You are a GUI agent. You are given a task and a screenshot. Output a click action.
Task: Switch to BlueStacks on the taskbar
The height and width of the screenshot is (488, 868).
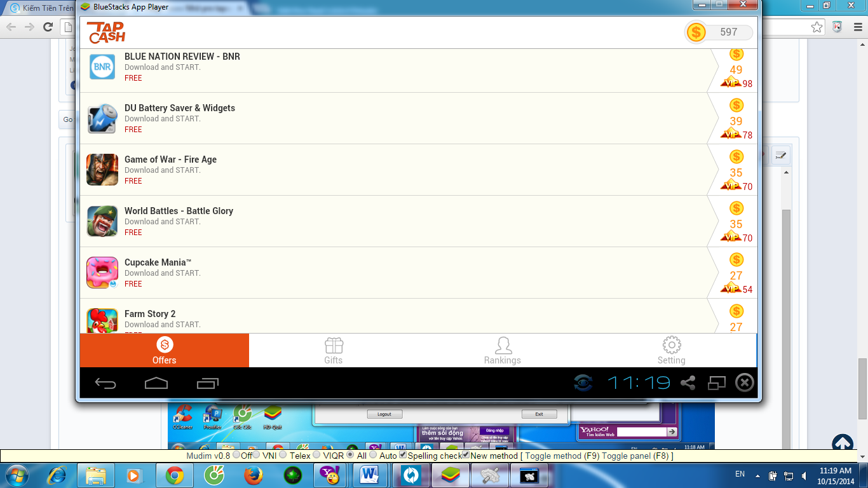click(451, 475)
